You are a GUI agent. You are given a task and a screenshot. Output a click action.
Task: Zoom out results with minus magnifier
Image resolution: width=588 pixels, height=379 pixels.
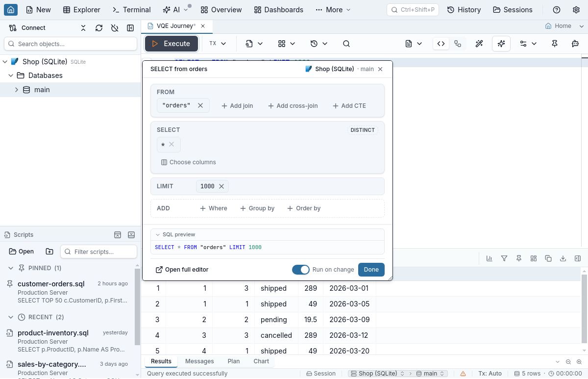568,362
